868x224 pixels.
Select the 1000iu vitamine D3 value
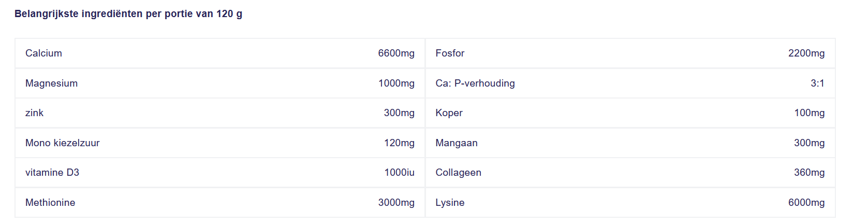point(399,173)
